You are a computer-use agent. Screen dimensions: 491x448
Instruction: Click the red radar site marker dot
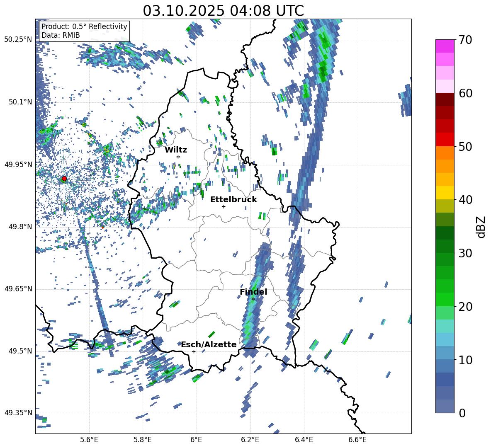click(64, 179)
